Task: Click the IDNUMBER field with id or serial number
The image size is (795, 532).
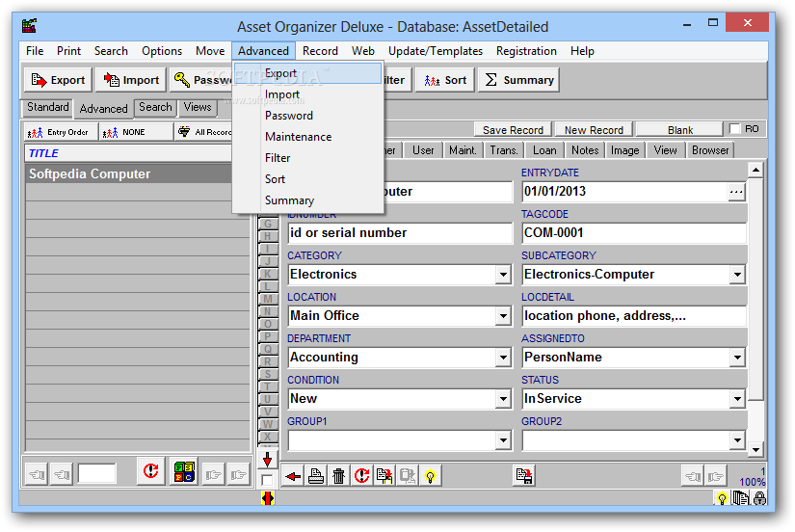Action: click(x=400, y=233)
